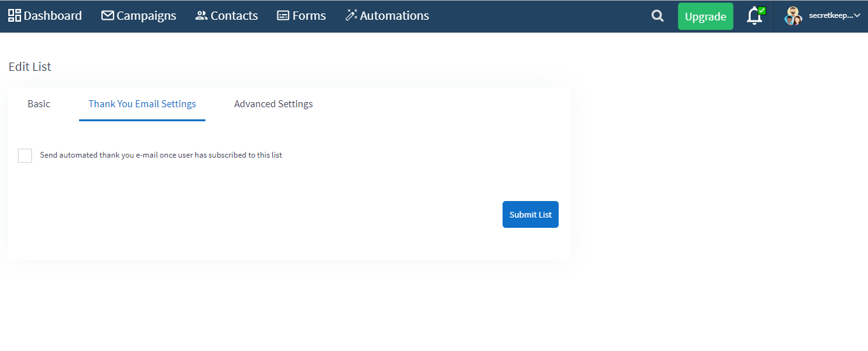
Task: Expand the account menu chevron arrow
Action: (x=857, y=15)
